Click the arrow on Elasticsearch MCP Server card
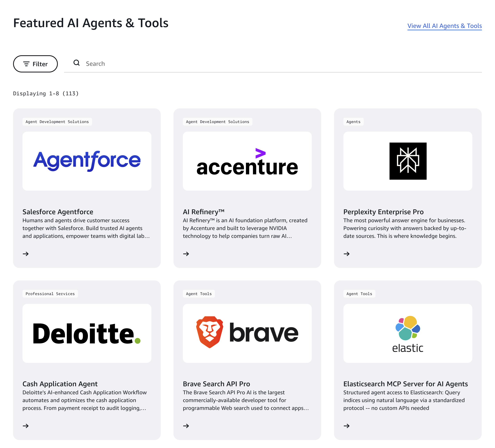 click(347, 426)
